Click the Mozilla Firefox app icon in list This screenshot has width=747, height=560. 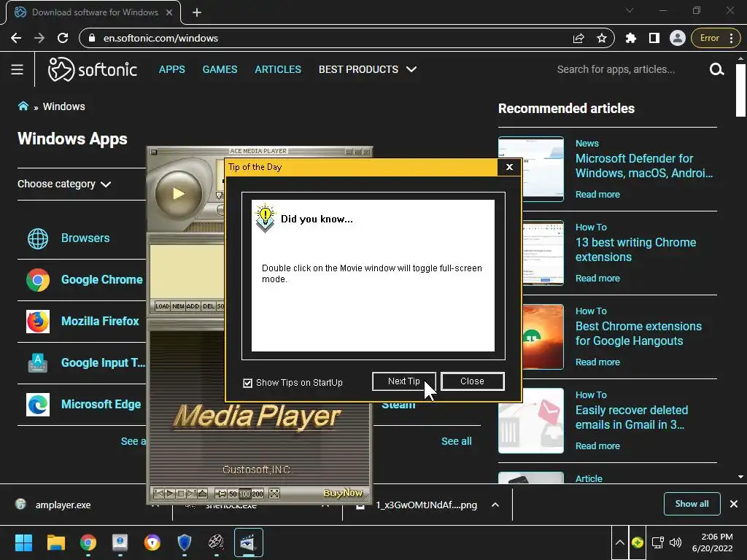[38, 321]
